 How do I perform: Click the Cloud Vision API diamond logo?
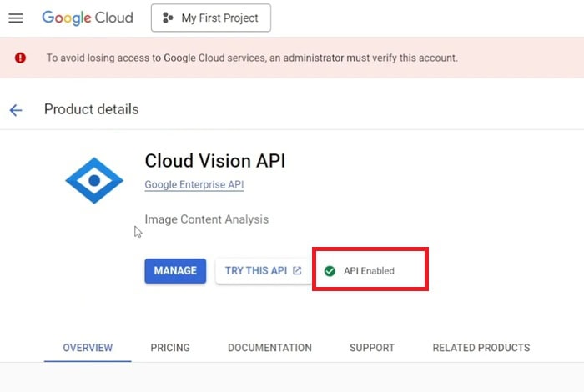(x=94, y=180)
